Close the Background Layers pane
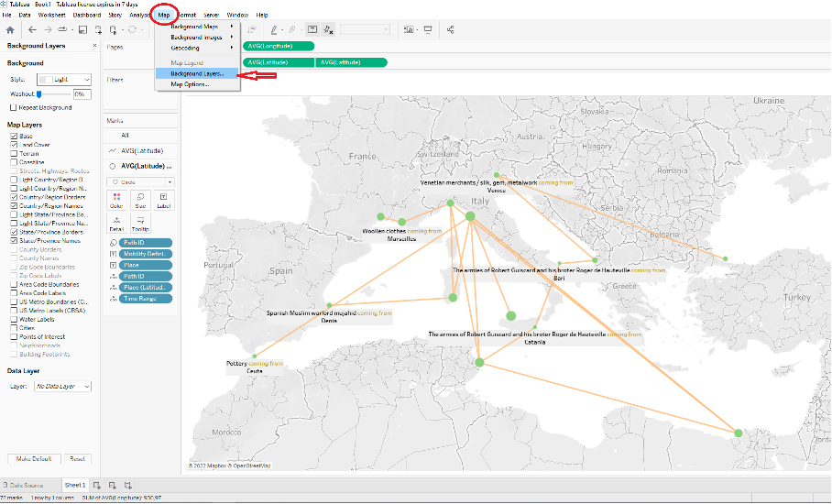 pos(95,46)
